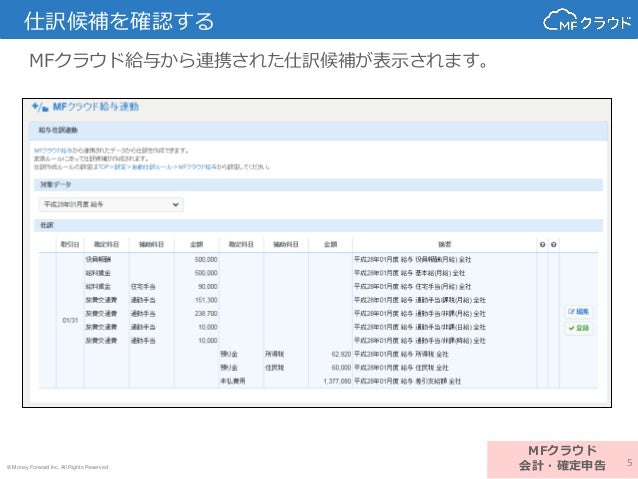Click the 摘要 column header

click(444, 244)
